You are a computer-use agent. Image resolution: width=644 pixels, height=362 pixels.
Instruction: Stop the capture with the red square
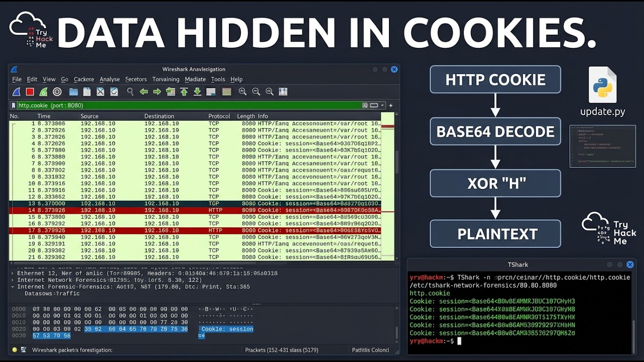(x=30, y=92)
